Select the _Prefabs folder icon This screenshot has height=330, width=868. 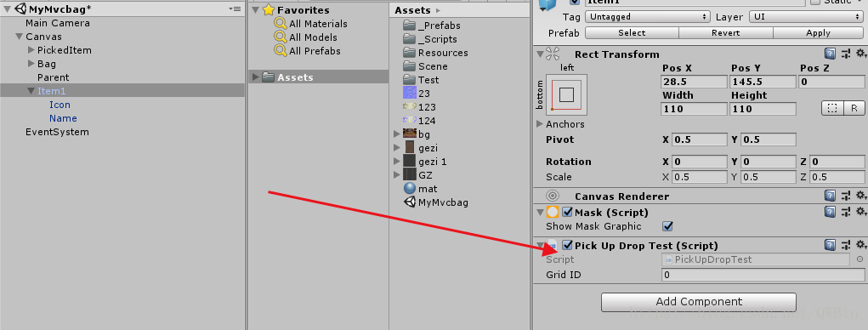pos(409,26)
